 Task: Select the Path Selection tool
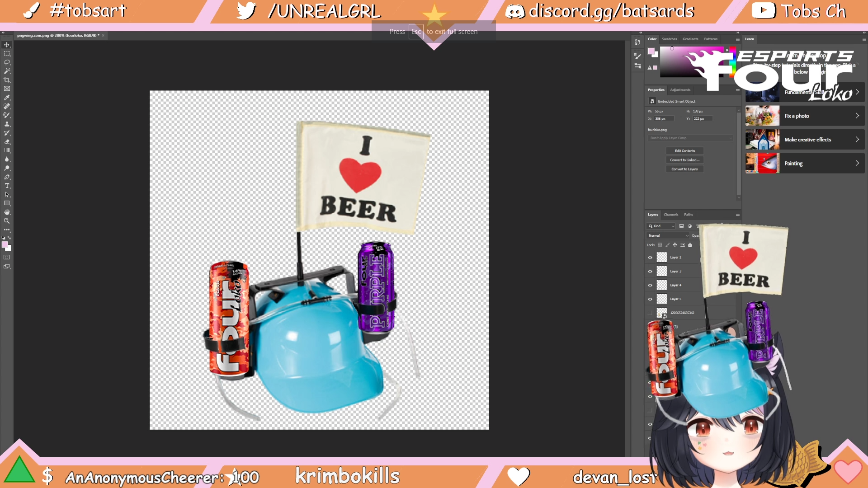(x=7, y=194)
